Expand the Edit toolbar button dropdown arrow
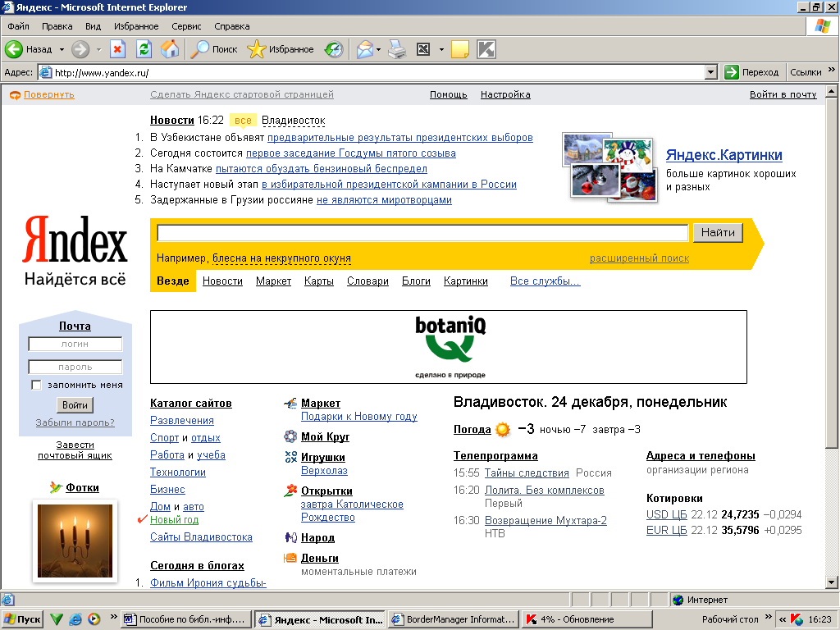This screenshot has width=840, height=630. 441,49
